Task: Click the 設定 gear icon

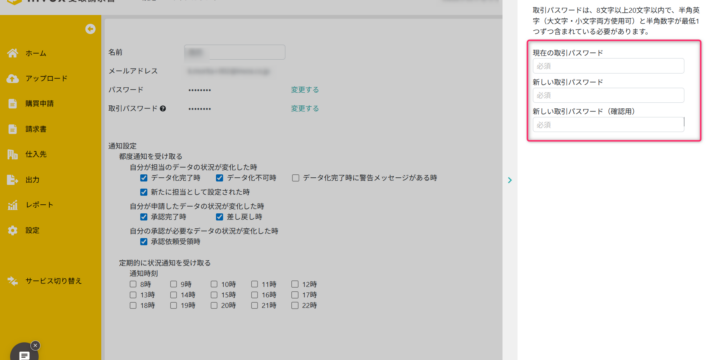Action: pyautogui.click(x=13, y=230)
